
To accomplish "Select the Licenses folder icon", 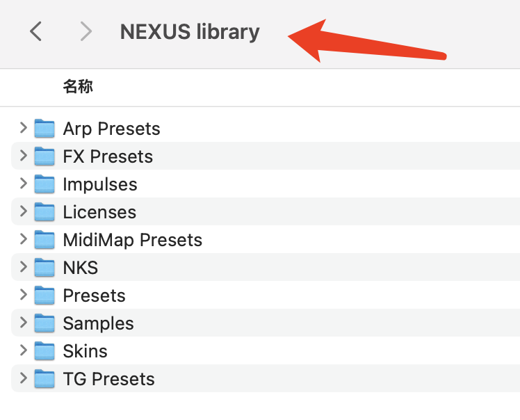I will 44,211.
